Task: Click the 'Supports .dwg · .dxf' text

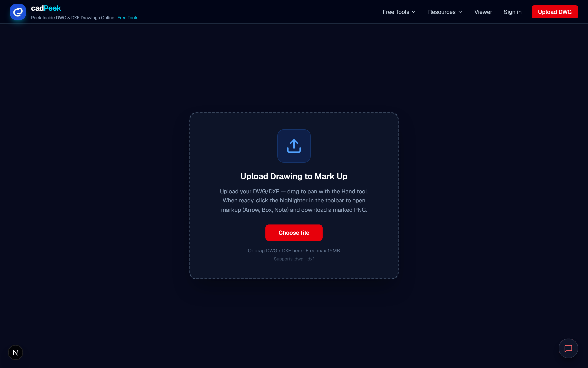Action: [294, 259]
